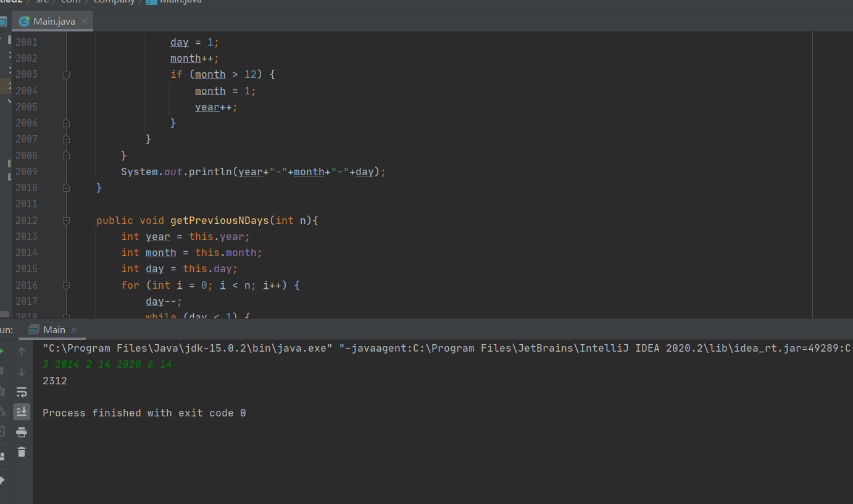Collapse block ending at line 2007
853x504 pixels.
click(x=66, y=139)
